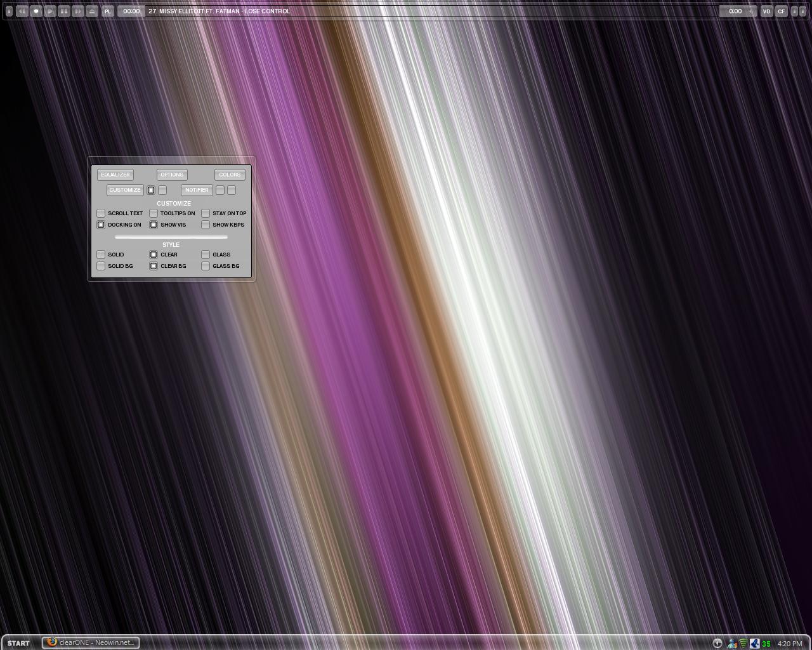Toggle the first box right of Notifier
This screenshot has height=650, width=812.
coord(220,190)
